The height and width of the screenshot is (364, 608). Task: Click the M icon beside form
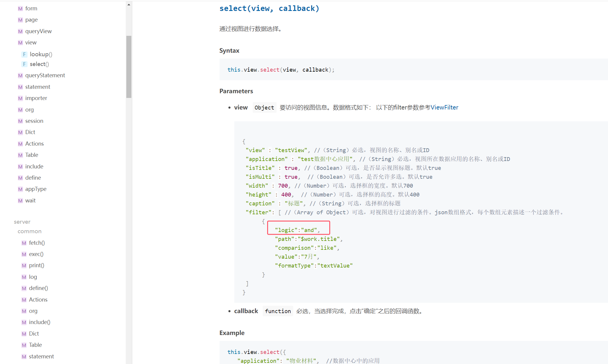[20, 9]
